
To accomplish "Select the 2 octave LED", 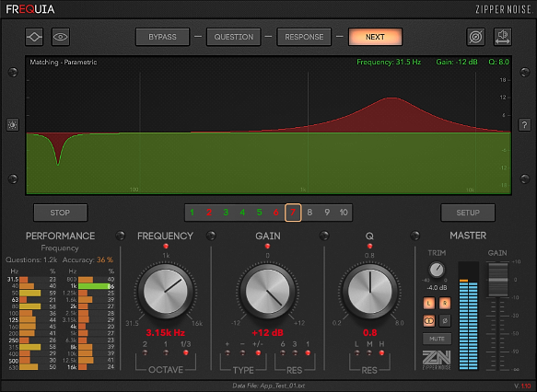I will click(145, 352).
